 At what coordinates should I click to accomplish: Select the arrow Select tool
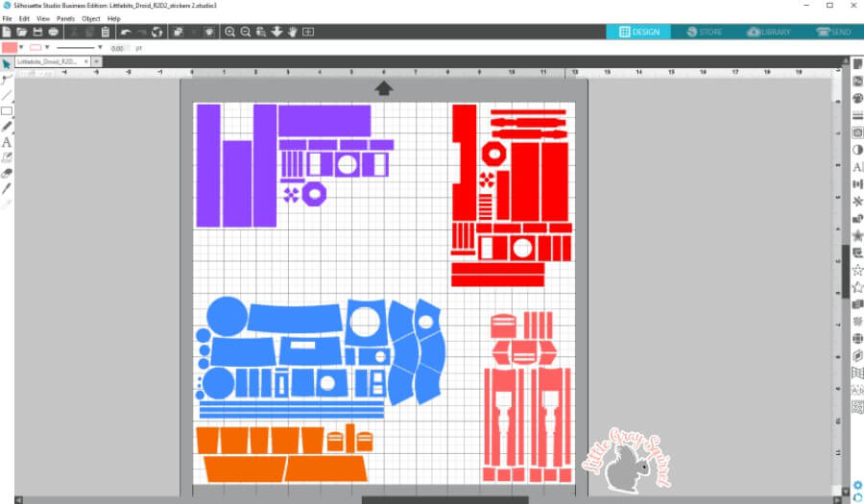(x=7, y=63)
